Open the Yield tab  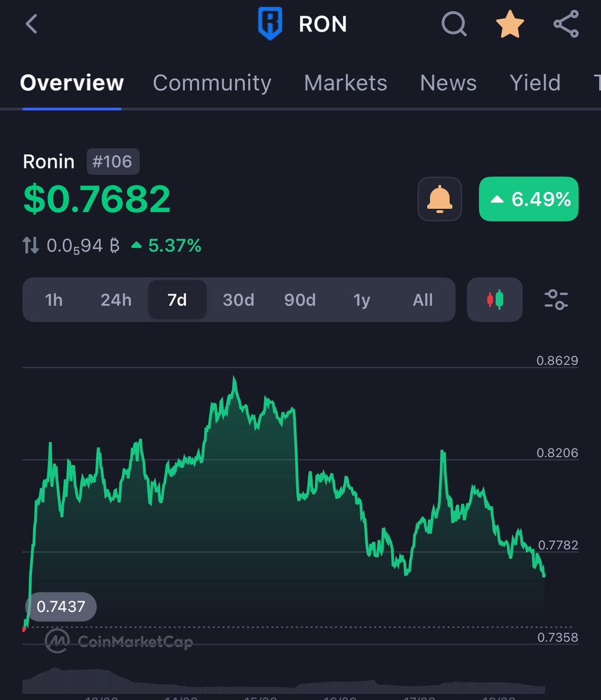(535, 83)
